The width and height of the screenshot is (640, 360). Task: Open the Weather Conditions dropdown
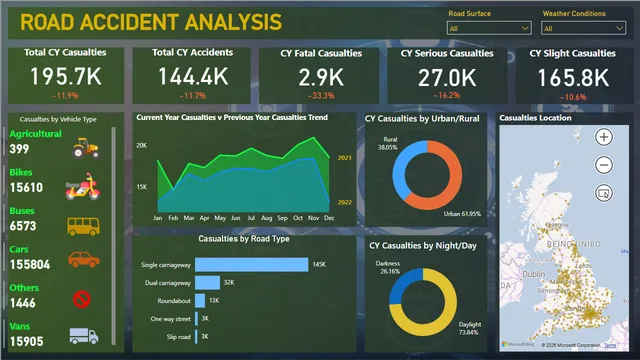tap(583, 28)
